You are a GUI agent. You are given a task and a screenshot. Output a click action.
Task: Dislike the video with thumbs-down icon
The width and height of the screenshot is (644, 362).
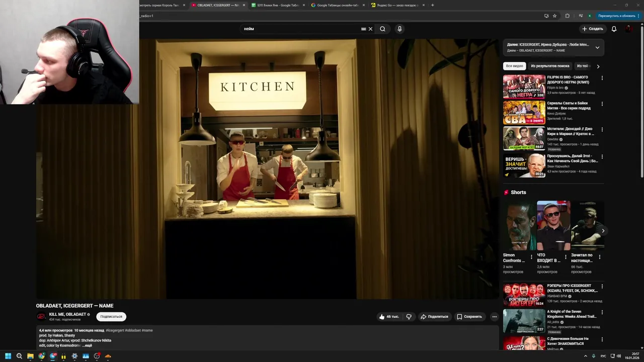pos(409,317)
